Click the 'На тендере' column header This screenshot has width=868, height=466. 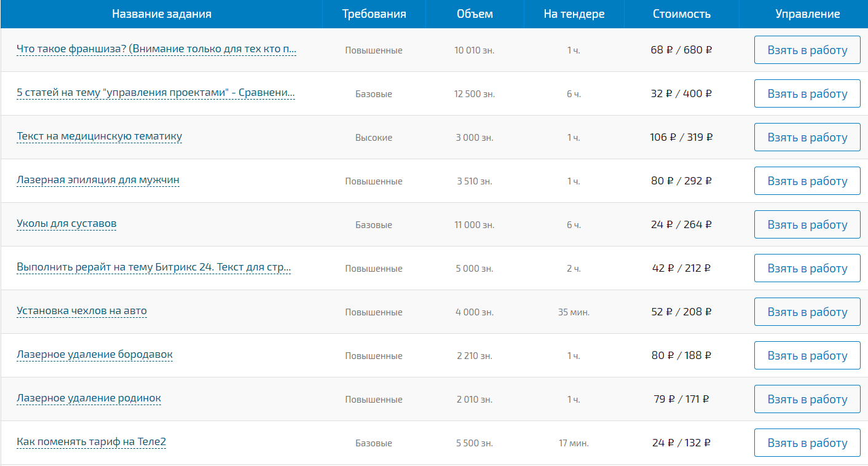point(574,14)
